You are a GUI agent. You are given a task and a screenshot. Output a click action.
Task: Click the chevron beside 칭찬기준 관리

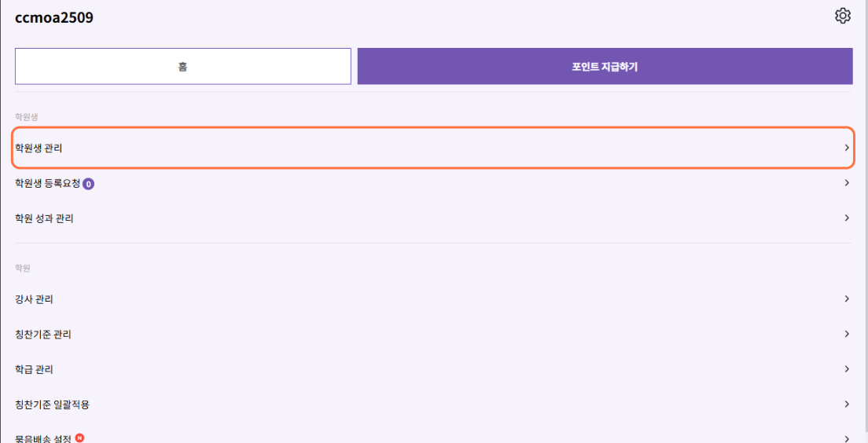point(847,334)
